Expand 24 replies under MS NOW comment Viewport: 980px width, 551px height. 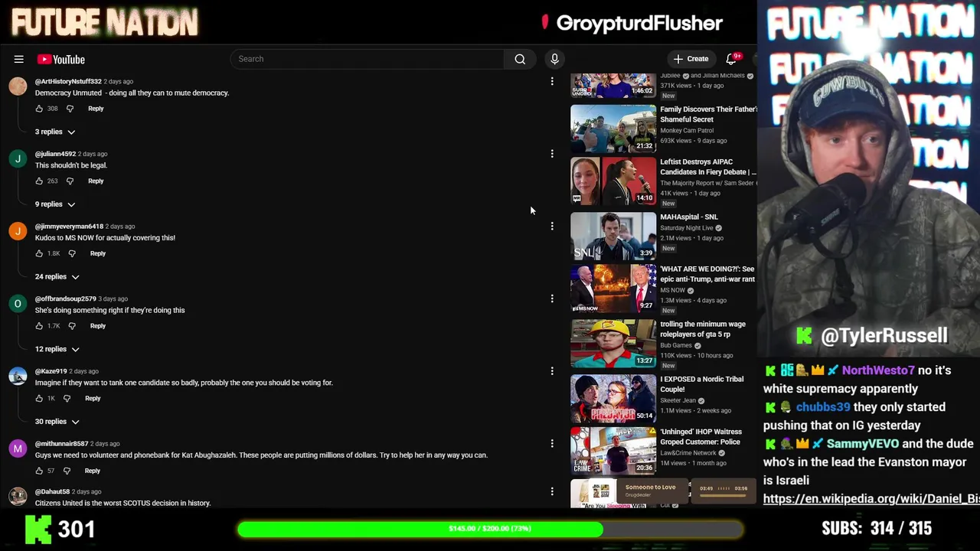pyautogui.click(x=57, y=277)
